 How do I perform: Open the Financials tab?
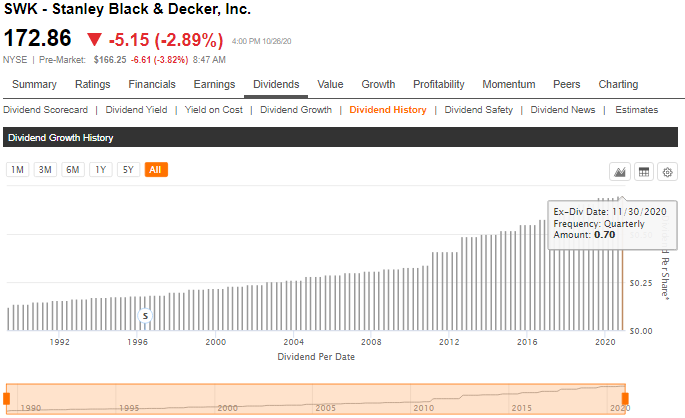pyautogui.click(x=152, y=84)
